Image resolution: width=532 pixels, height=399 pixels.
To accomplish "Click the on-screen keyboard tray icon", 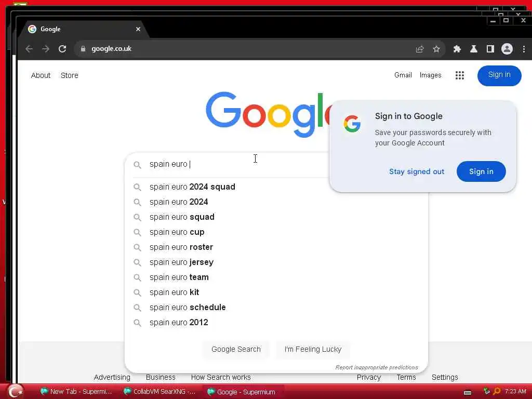I will click(x=468, y=392).
